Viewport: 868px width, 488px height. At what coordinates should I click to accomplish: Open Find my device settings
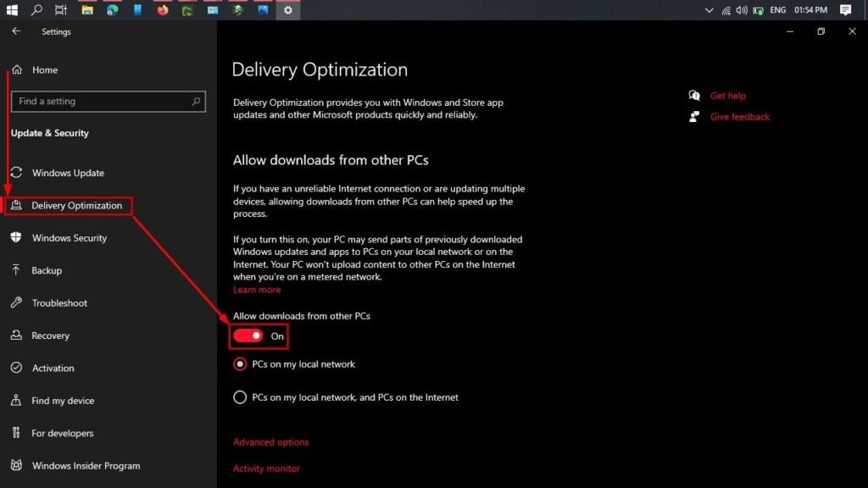pos(63,401)
